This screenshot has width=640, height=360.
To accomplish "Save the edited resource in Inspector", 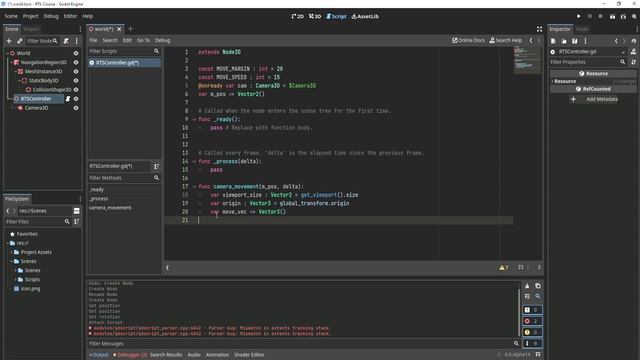I will (x=574, y=41).
